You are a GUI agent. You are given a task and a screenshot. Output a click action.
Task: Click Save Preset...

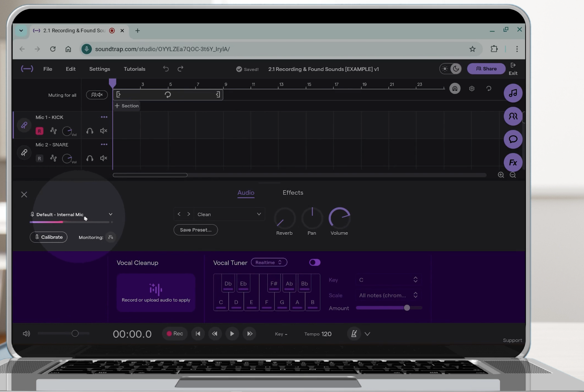[195, 230]
